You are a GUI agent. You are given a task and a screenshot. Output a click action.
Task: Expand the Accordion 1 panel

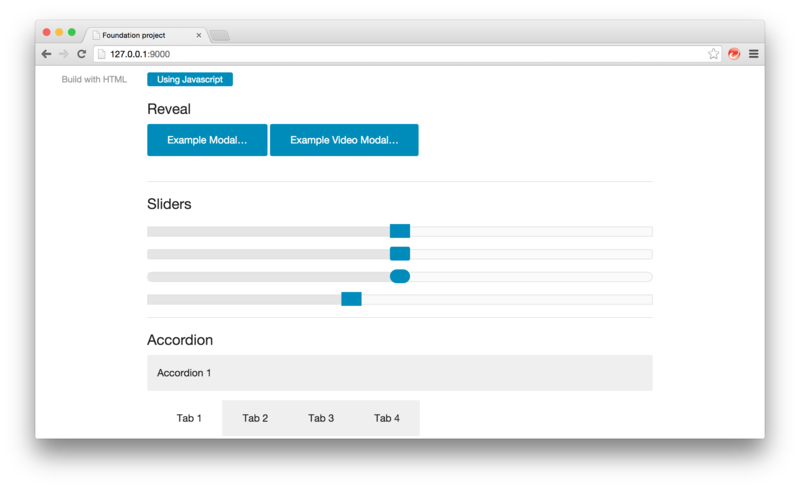click(x=399, y=373)
